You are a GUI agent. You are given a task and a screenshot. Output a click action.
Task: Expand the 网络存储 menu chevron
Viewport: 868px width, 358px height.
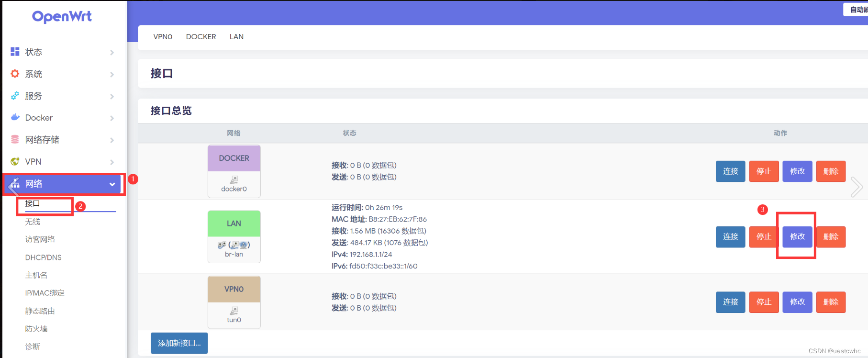tap(112, 140)
